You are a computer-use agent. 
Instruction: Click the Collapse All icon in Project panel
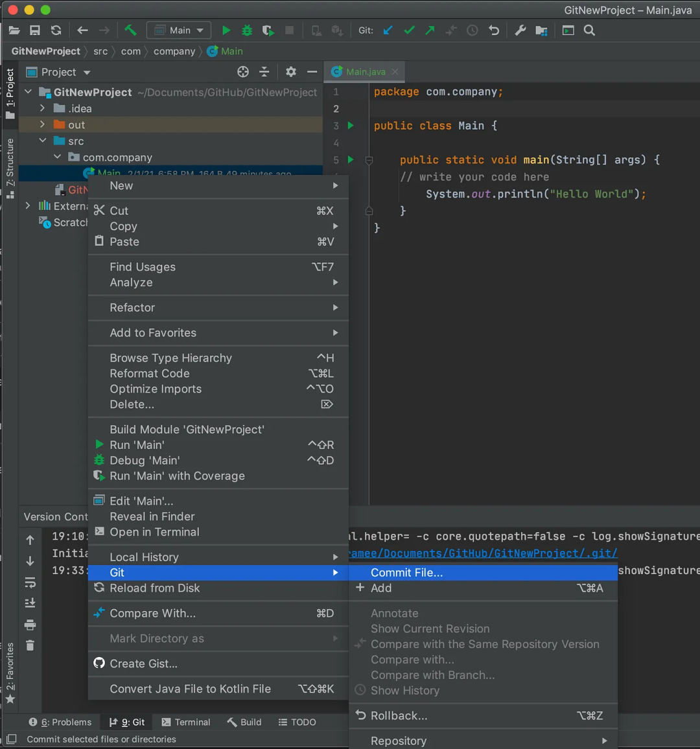pos(264,72)
